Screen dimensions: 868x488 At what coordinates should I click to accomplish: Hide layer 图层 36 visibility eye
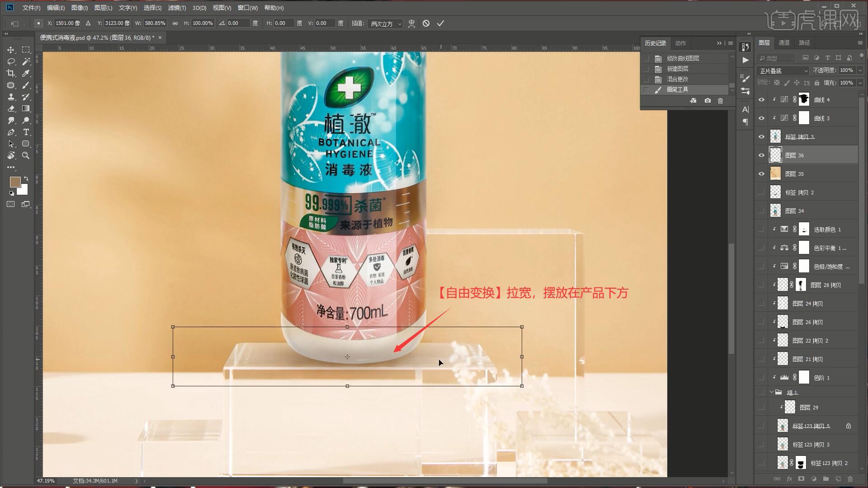coord(761,155)
